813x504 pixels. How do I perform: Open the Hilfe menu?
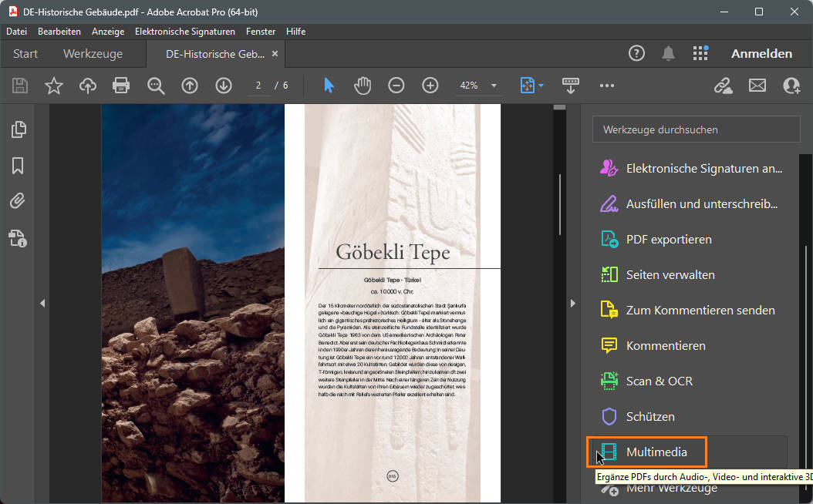tap(296, 32)
